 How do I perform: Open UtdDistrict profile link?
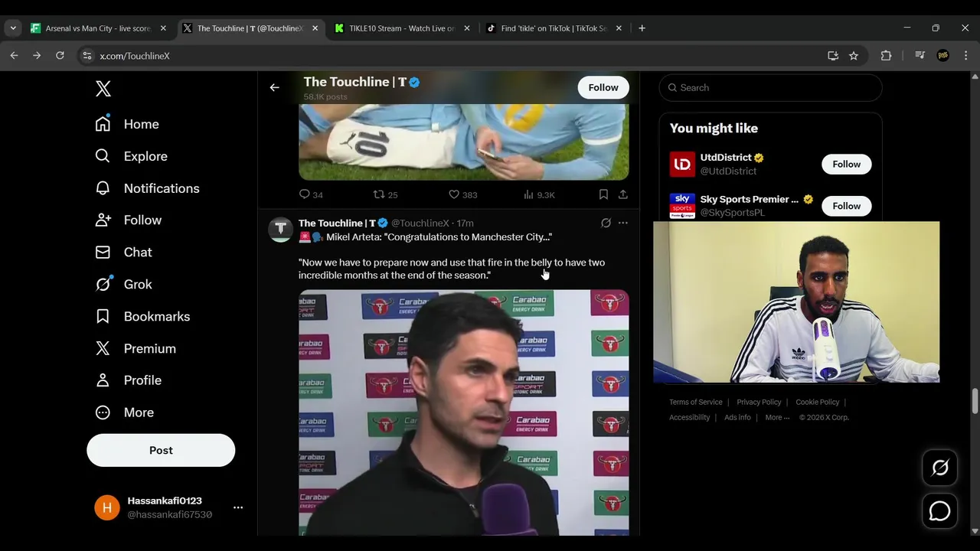pos(725,158)
